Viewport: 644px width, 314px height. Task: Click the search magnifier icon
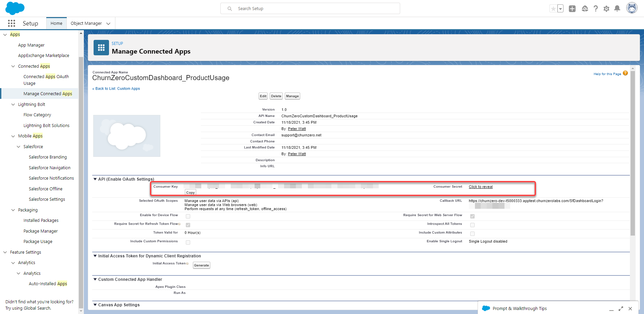point(230,9)
